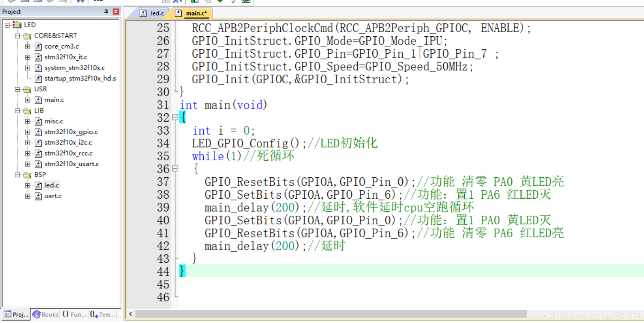644x323 pixels.
Task: Expand the main.c node under USR
Action: (27, 100)
